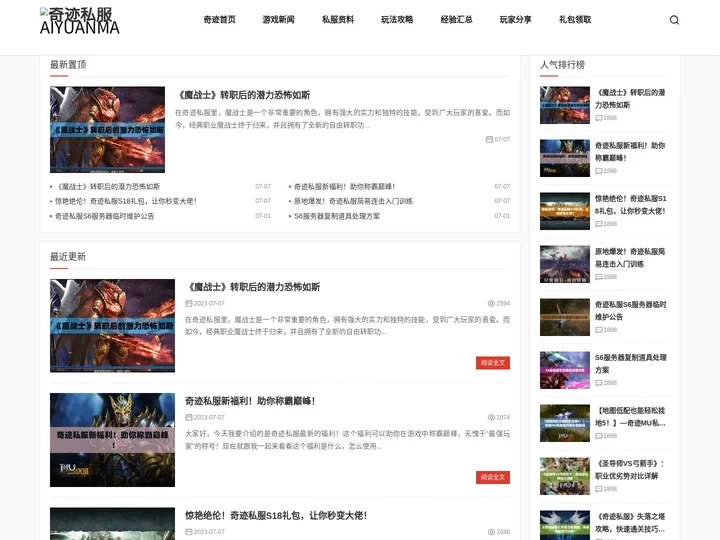Click comment icon under sidebar 圣导师VS弓箭手 item
The width and height of the screenshot is (720, 540).
tap(599, 489)
